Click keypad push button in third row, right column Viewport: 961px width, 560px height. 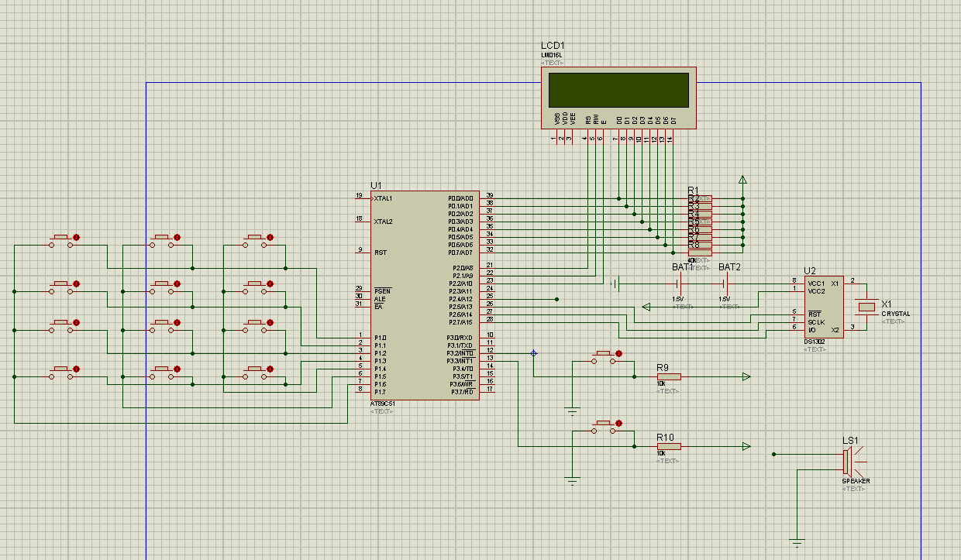(x=257, y=326)
